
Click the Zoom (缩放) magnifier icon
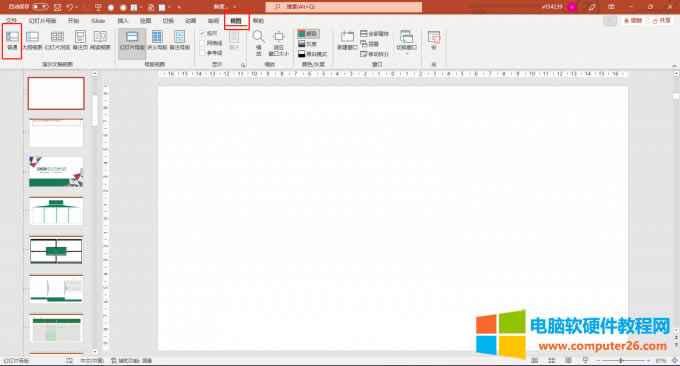[x=258, y=37]
